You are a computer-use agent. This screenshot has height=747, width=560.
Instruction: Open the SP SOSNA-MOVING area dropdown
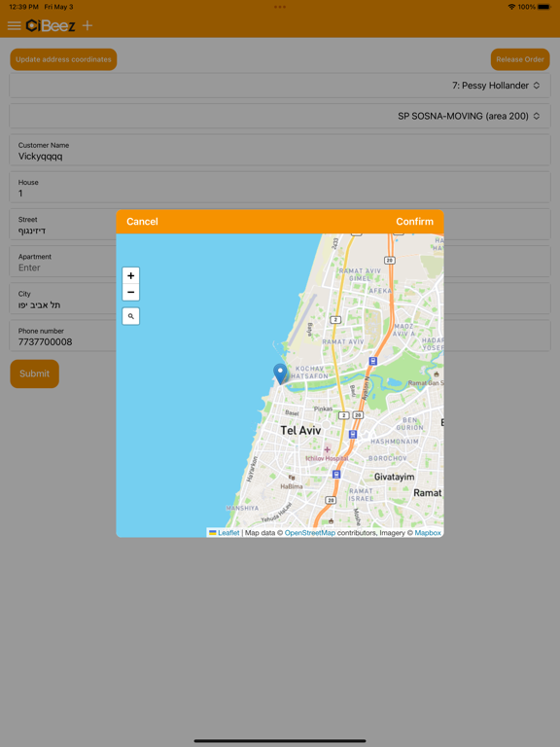280,117
